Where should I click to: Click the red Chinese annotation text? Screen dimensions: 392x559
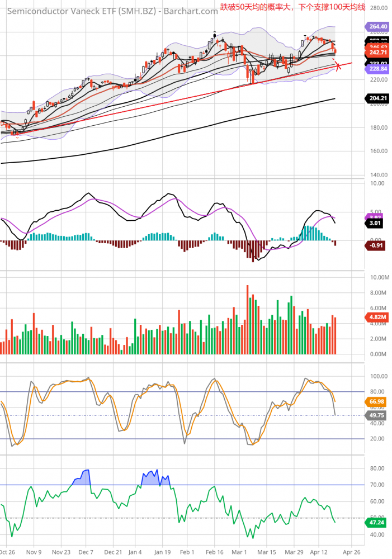[x=292, y=7]
